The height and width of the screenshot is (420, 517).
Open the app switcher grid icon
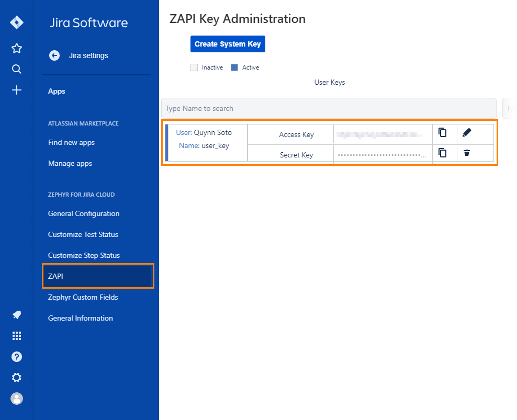click(x=17, y=336)
